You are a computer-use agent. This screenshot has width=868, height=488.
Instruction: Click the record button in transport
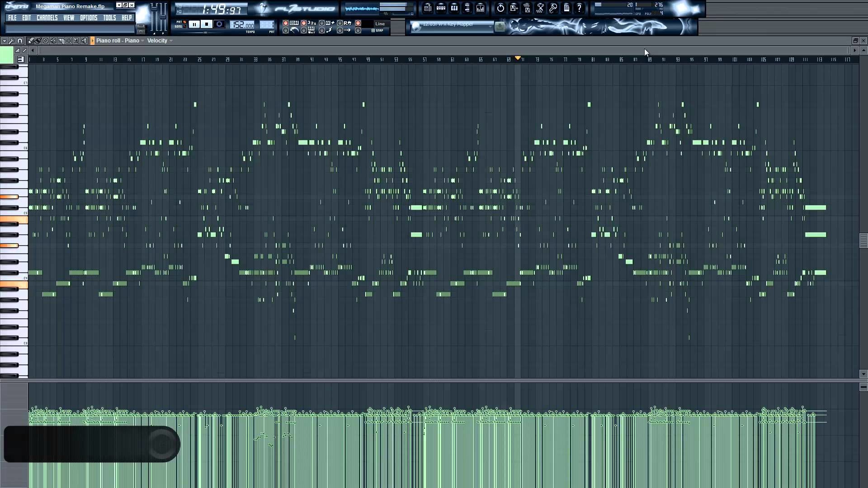coord(219,24)
